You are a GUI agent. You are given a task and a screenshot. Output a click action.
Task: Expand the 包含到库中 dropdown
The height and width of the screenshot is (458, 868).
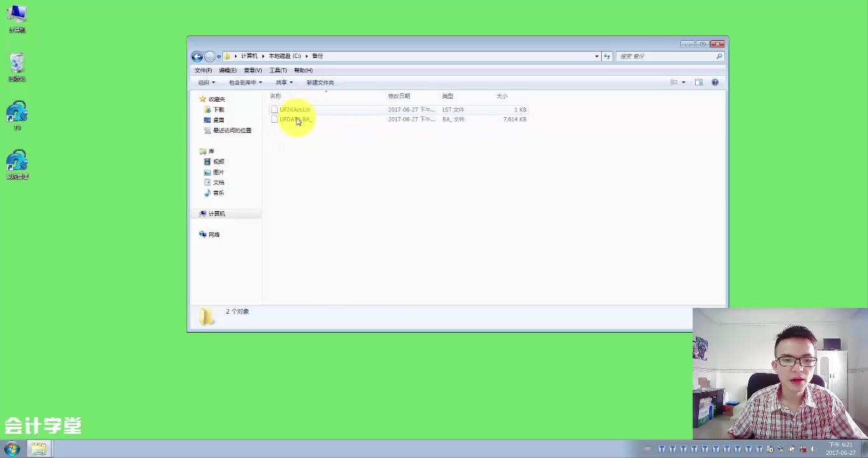pos(245,83)
